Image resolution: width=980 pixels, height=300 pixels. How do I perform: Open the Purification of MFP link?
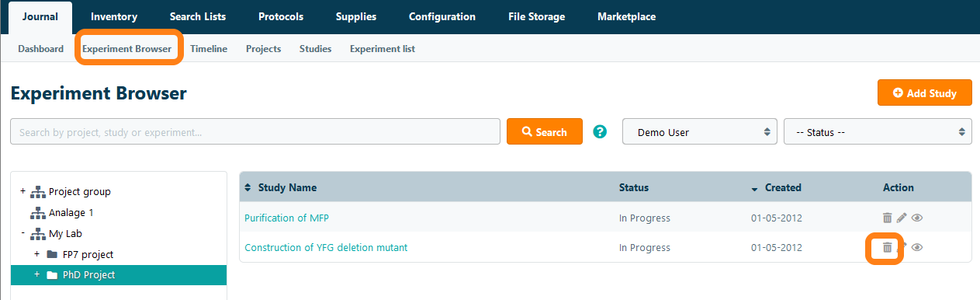(287, 218)
